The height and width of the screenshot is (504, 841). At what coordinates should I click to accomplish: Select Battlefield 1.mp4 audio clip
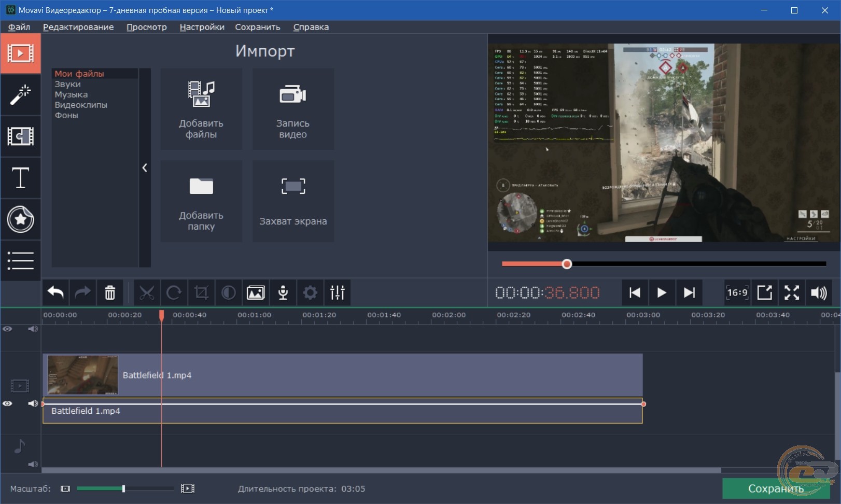tap(342, 411)
